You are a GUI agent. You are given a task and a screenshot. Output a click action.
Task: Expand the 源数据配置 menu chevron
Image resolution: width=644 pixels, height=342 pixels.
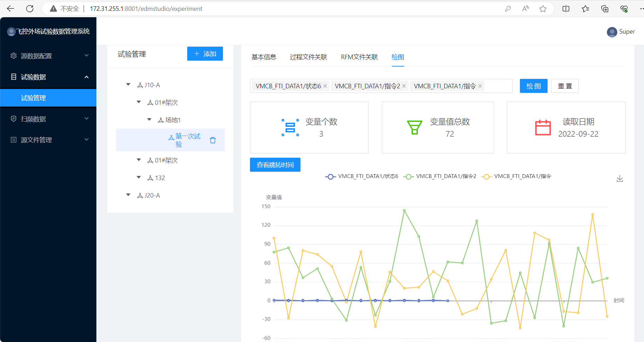[87, 56]
